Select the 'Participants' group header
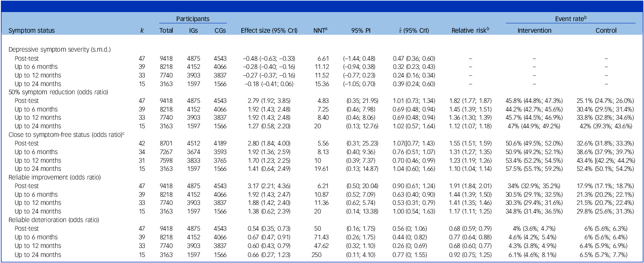644x263 pixels. [193, 19]
